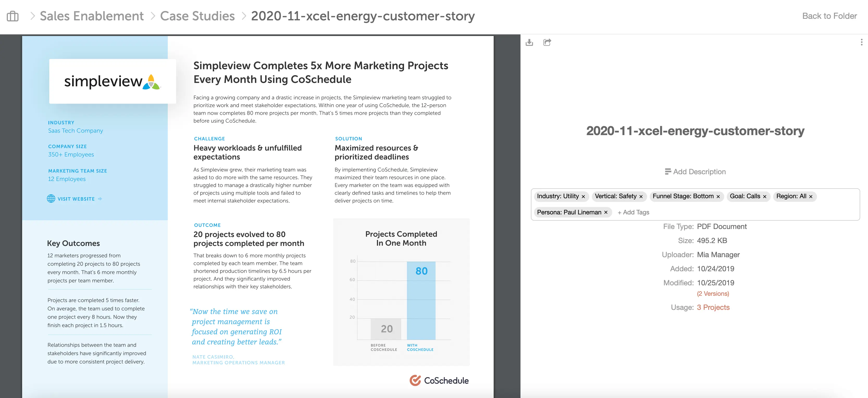Image resolution: width=868 pixels, height=398 pixels.
Task: Click the Added date 10/24/2019
Action: pyautogui.click(x=715, y=269)
